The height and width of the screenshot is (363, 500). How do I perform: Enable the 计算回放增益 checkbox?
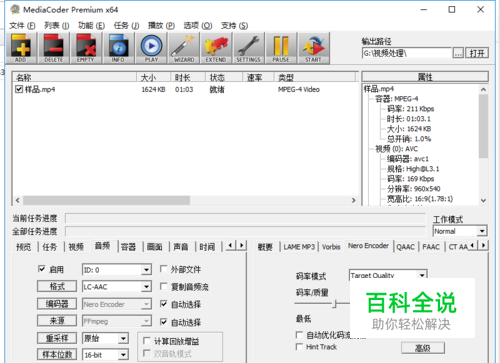pos(146,340)
